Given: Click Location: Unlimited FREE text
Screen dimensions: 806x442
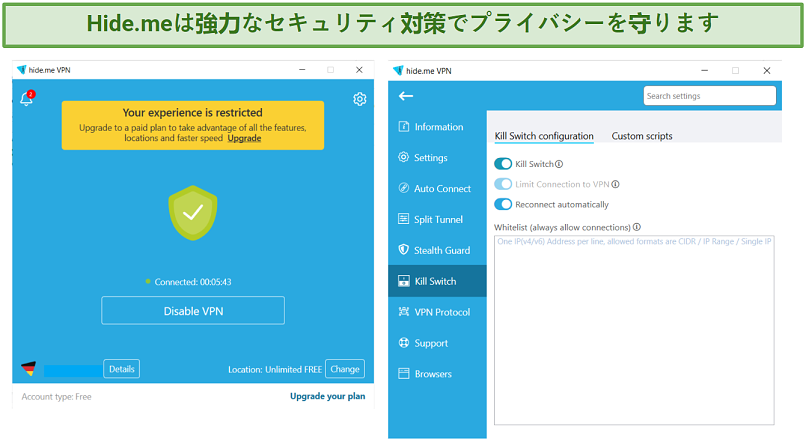Looking at the screenshot, I should 275,369.
